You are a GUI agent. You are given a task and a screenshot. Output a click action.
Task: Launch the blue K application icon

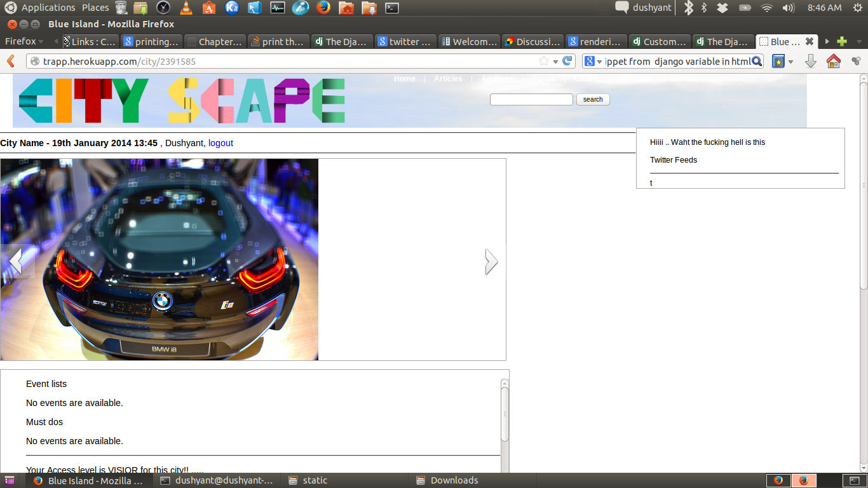click(x=231, y=8)
